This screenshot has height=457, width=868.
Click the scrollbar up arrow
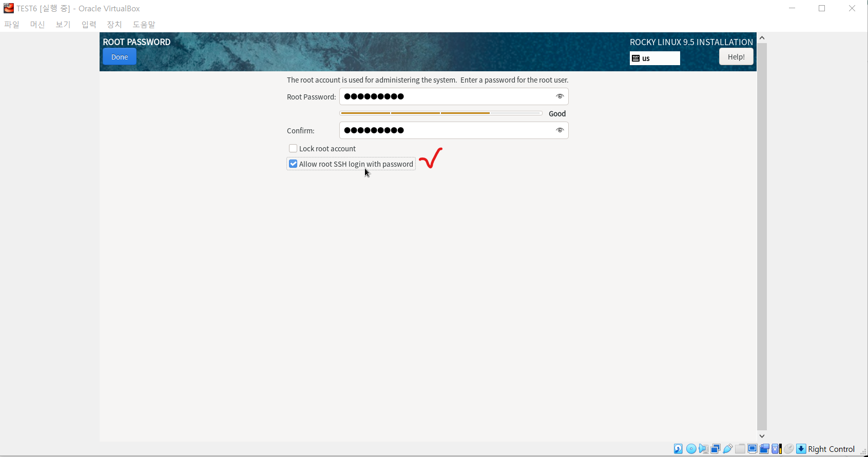coord(762,38)
